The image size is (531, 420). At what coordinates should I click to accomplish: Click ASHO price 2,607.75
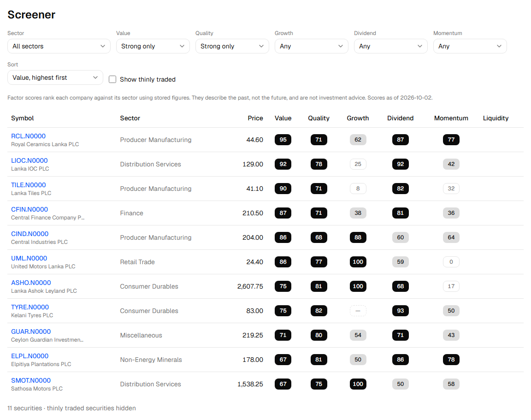point(250,286)
